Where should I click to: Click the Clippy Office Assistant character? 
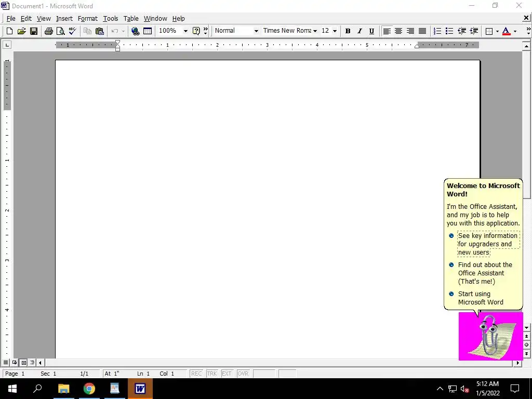[x=490, y=336]
